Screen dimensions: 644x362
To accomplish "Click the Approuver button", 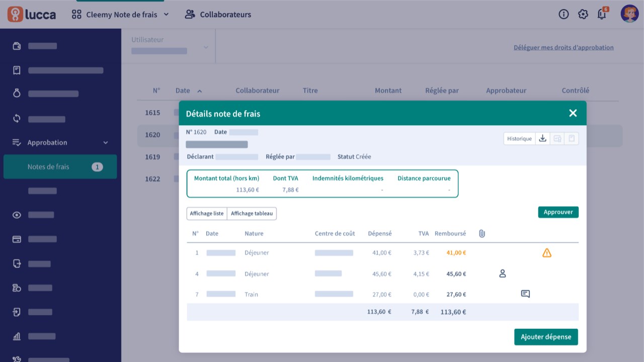I will point(558,212).
